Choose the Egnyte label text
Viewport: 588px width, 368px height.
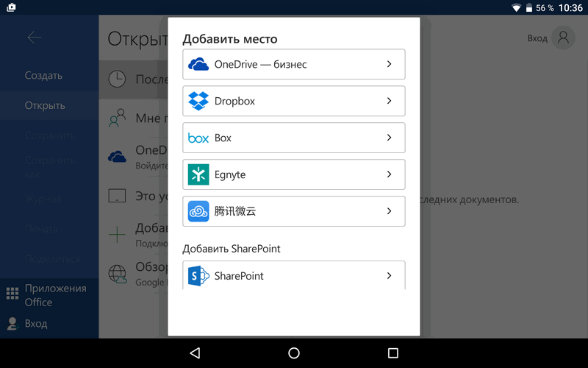point(230,175)
